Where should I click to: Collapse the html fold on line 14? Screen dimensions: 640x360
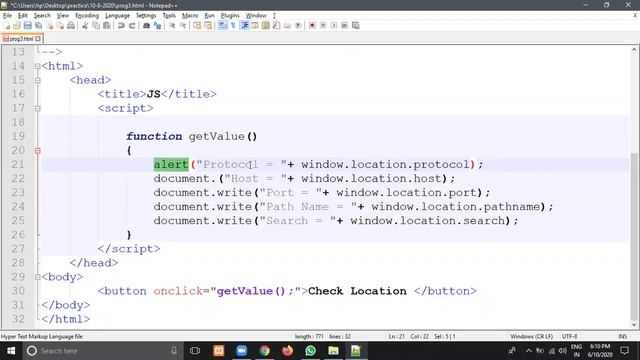point(38,66)
